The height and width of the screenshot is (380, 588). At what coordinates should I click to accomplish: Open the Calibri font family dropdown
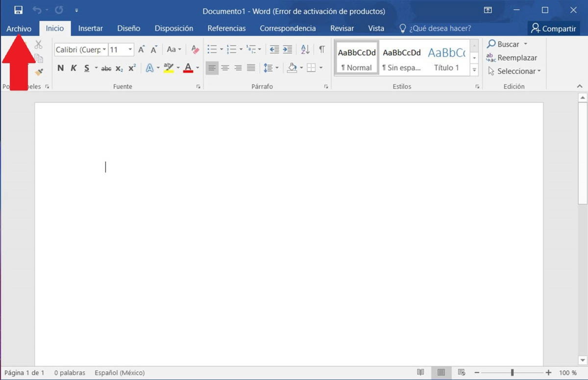click(104, 50)
